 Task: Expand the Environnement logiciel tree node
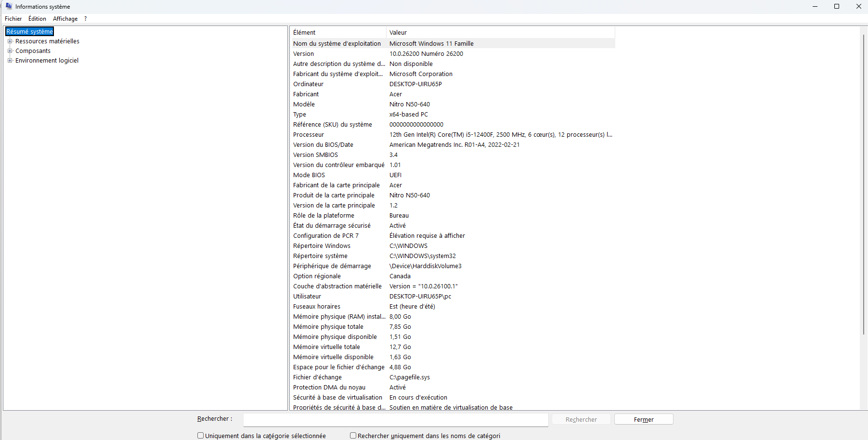10,60
